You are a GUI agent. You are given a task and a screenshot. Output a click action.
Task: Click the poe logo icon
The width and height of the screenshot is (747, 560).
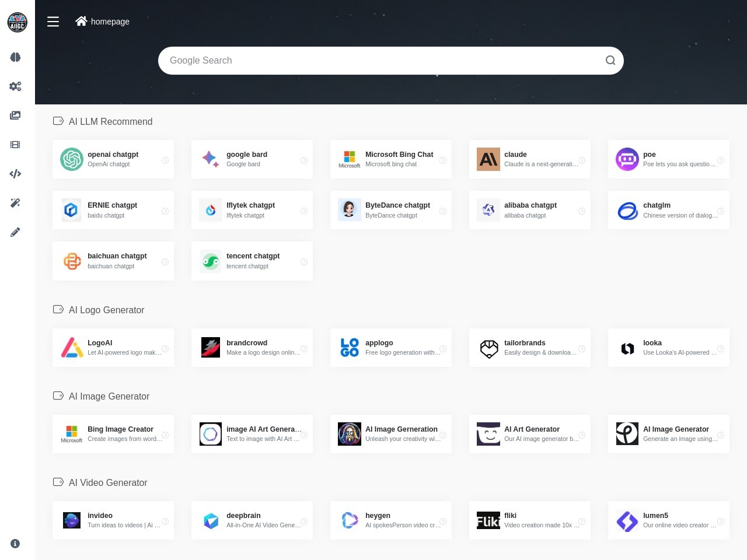coord(627,159)
